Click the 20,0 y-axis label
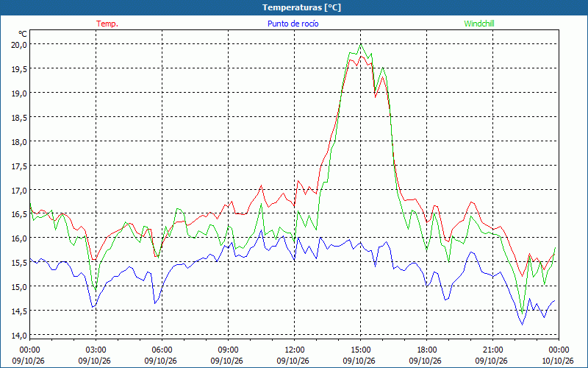The width and height of the screenshot is (588, 368). coord(18,45)
